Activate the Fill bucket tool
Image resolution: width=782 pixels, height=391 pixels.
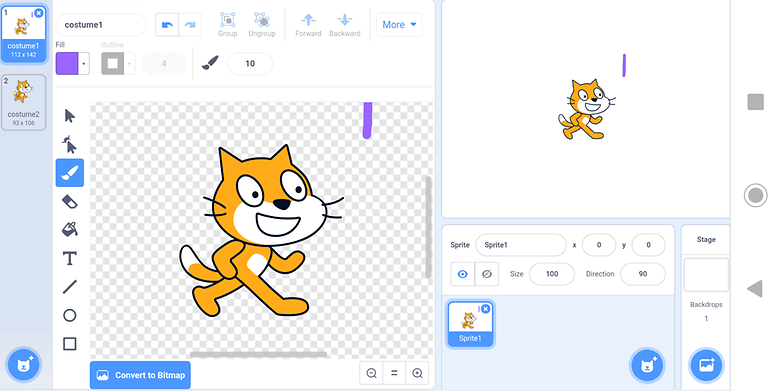70,230
